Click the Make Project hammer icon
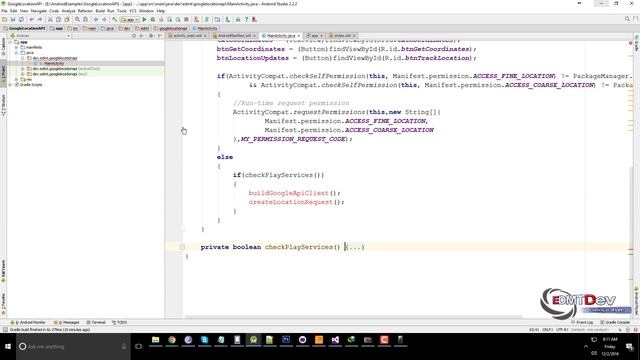 (115, 19)
